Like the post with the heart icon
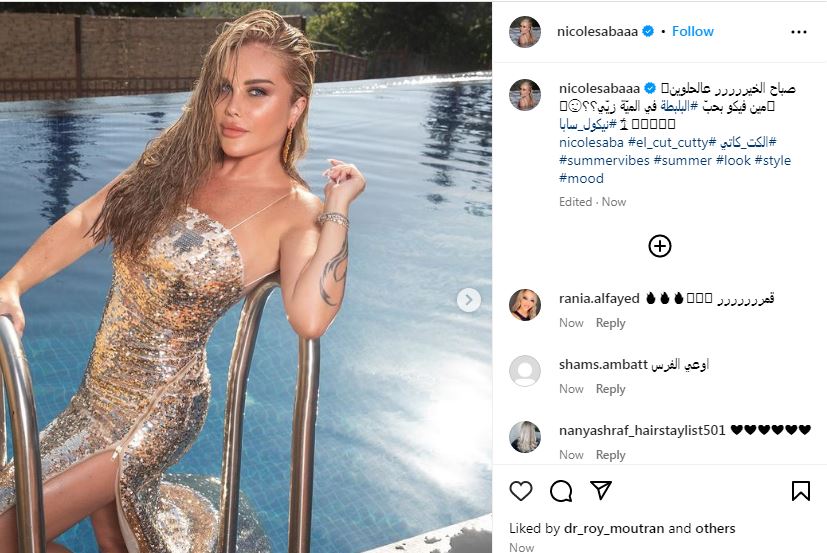This screenshot has width=827, height=553. [521, 491]
